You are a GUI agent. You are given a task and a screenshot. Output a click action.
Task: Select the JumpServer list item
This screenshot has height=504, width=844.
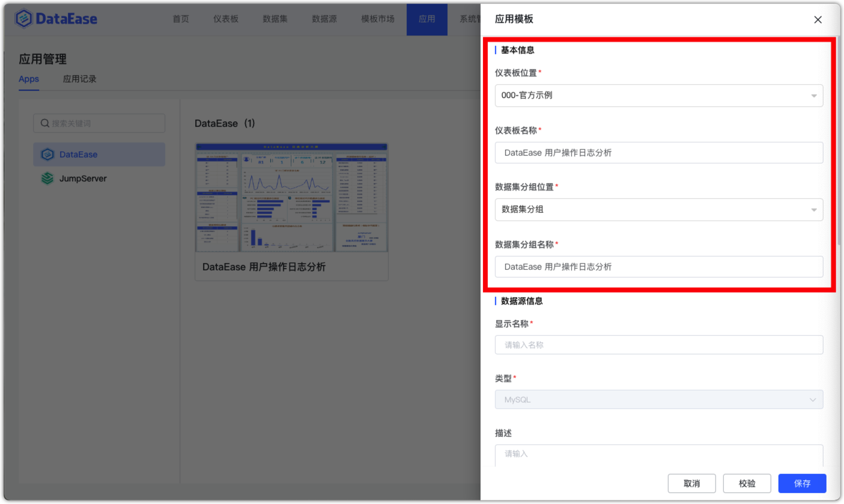pos(99,178)
